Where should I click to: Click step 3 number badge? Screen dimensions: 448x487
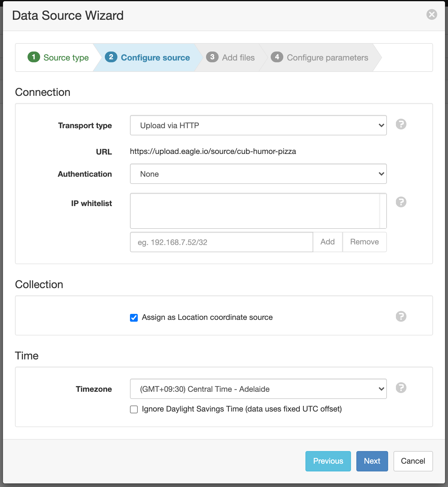click(x=212, y=57)
